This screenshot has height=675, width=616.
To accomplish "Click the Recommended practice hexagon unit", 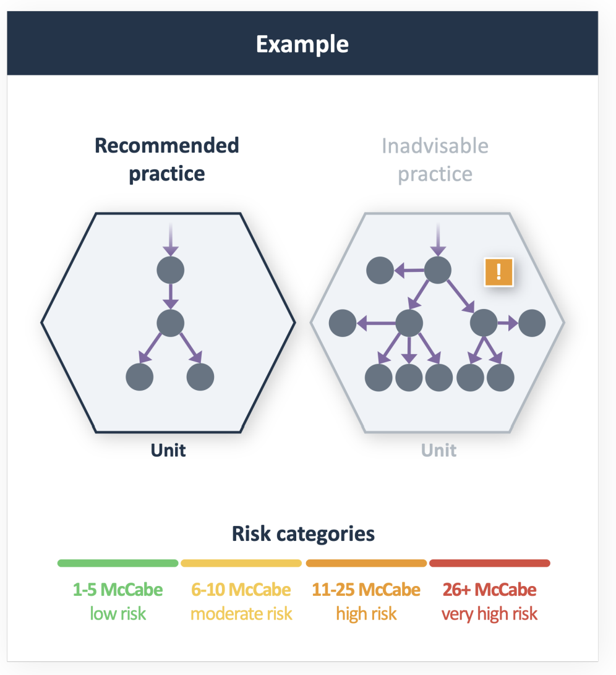I will [168, 323].
